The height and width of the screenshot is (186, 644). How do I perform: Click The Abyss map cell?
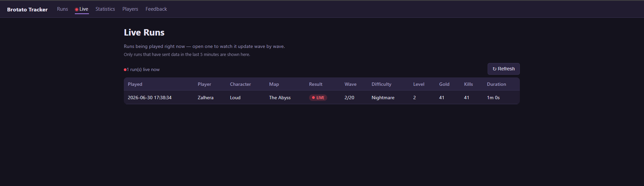280,98
